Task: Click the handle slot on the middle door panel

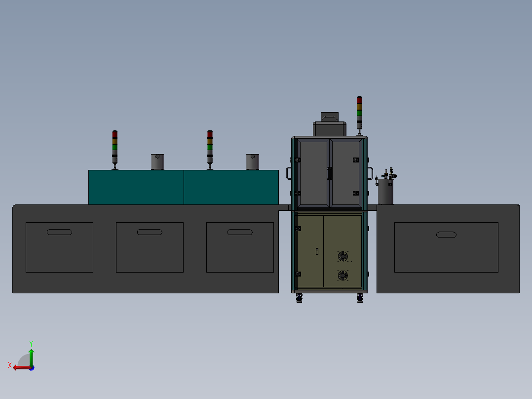Action: (150, 232)
